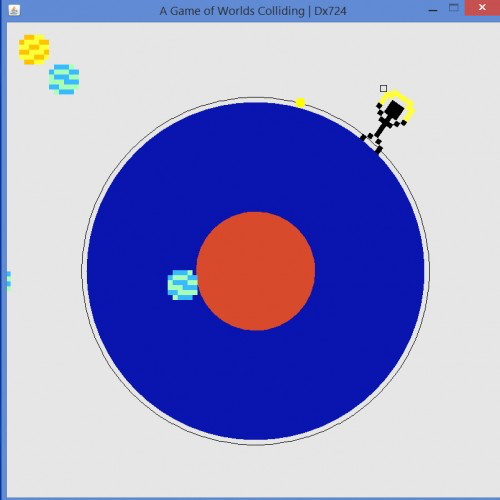Click the blue planet area above the red core
This screenshot has width=500, height=500.
pyautogui.click(x=256, y=157)
